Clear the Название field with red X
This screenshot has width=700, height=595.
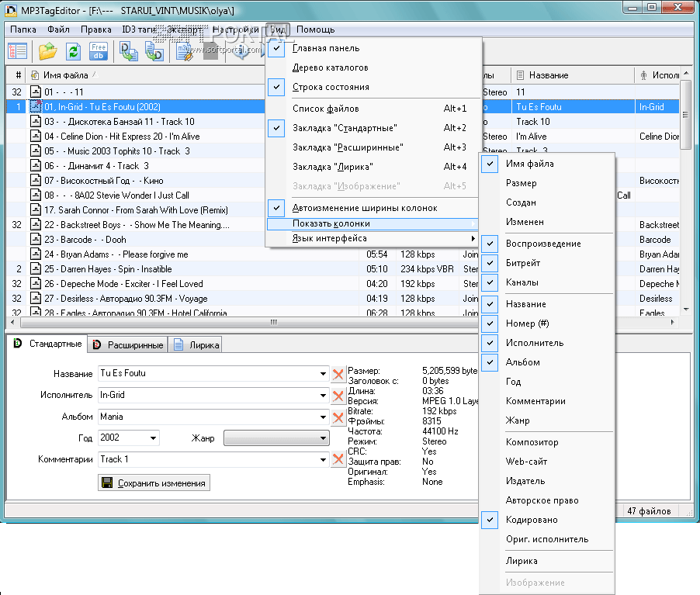tap(338, 374)
